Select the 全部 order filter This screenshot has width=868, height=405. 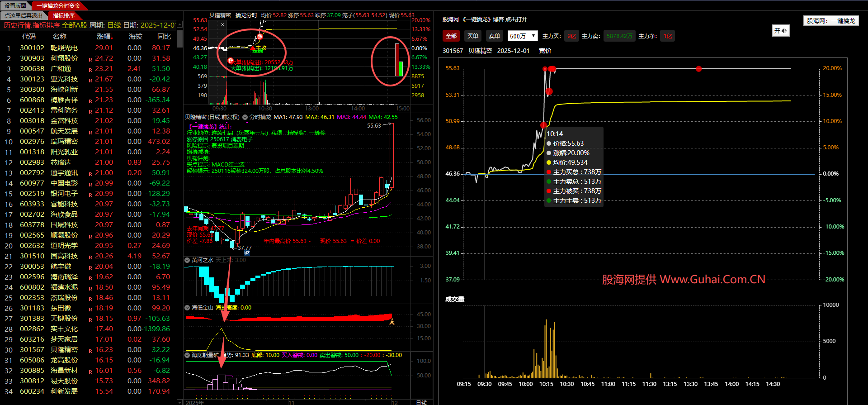coord(451,36)
